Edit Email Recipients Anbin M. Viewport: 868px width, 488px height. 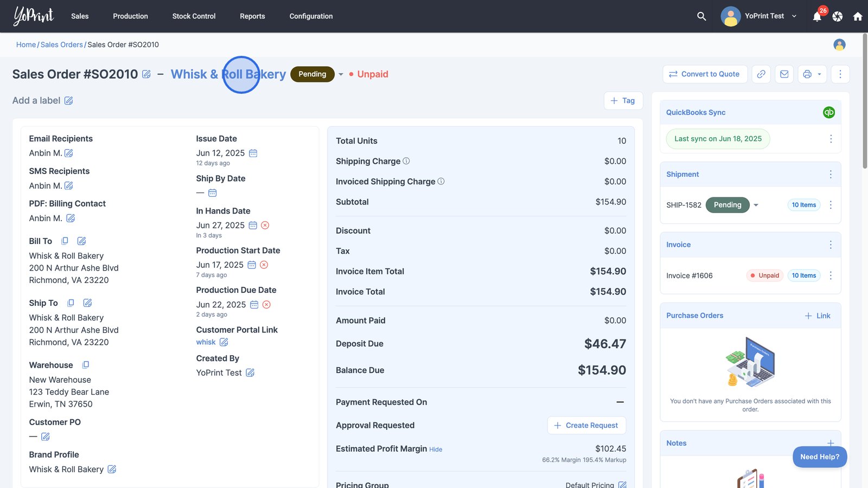[69, 153]
